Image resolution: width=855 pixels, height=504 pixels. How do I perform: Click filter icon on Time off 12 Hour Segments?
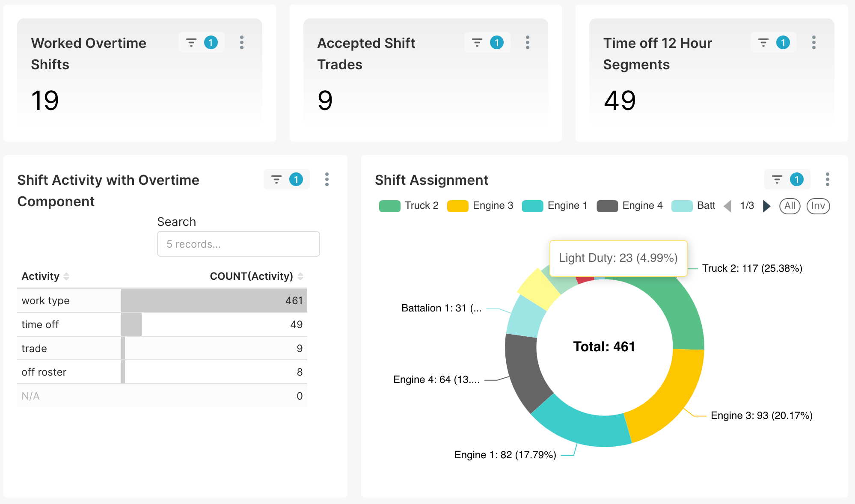pyautogui.click(x=763, y=42)
